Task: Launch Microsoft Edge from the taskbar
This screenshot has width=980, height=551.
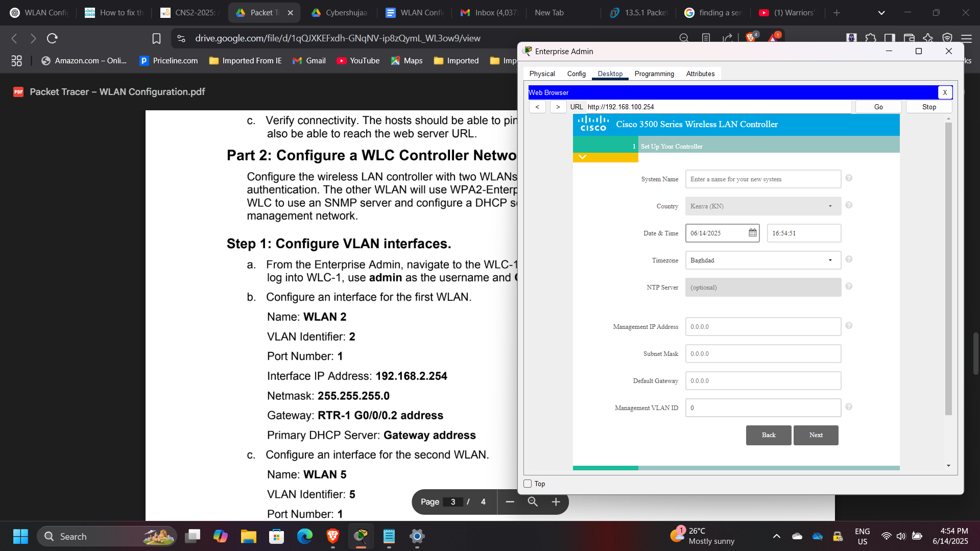Action: 304,536
